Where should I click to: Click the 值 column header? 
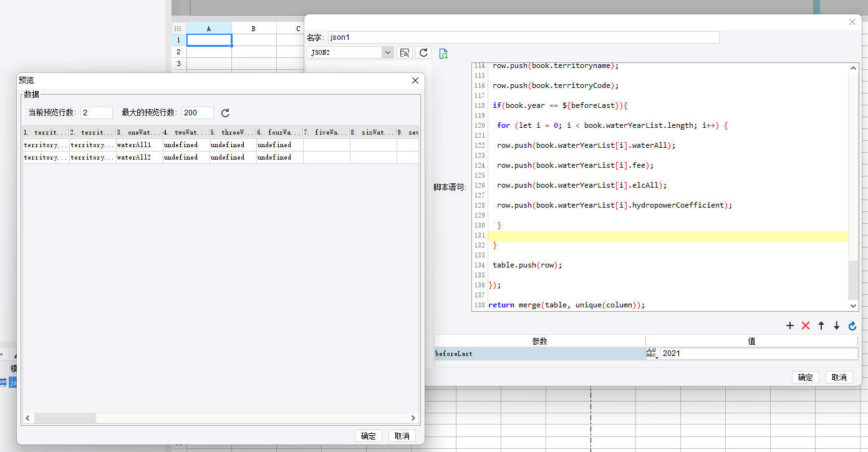(x=752, y=341)
